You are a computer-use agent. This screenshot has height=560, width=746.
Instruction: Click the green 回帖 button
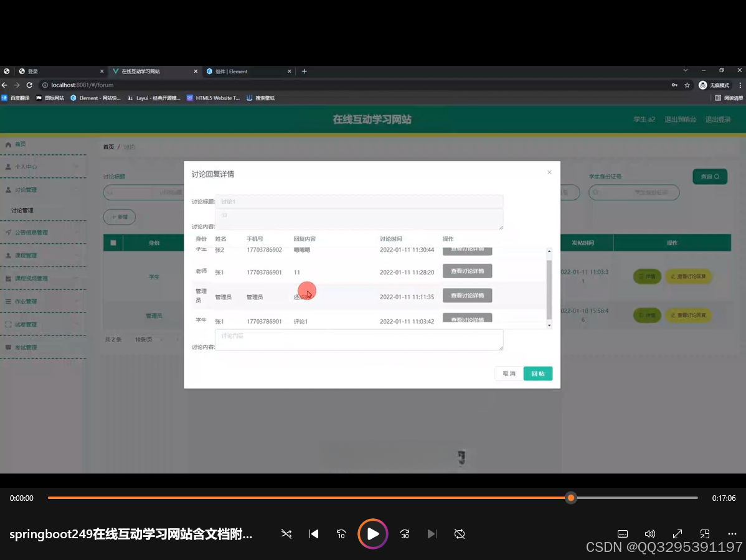pos(537,373)
